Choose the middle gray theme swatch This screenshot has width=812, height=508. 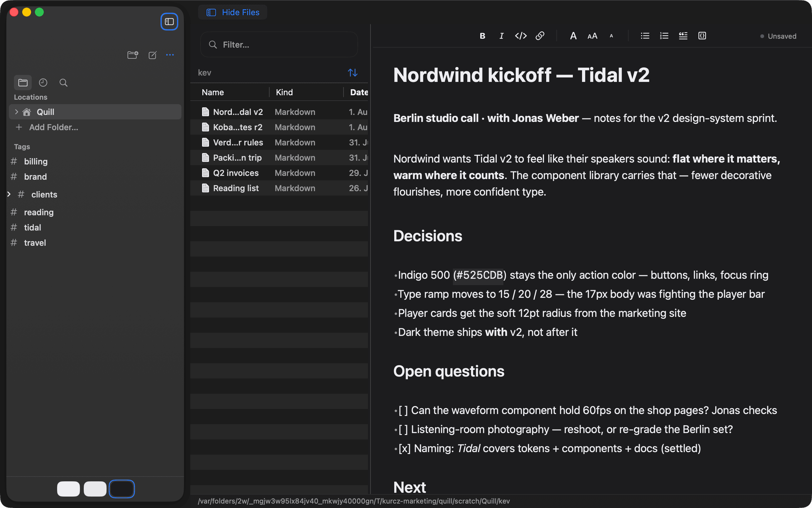[x=95, y=489]
